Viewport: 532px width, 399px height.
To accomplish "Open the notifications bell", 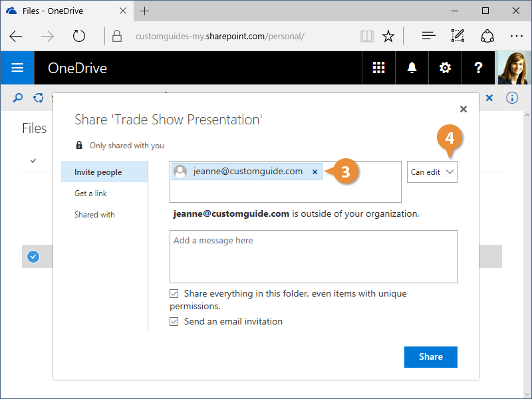I will [x=412, y=68].
